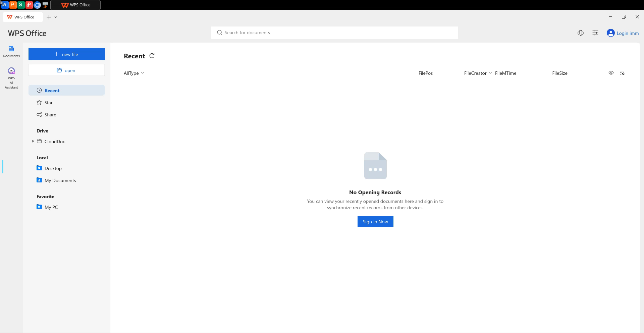The width and height of the screenshot is (644, 333).
Task: Click the list display settings icon
Action: pos(622,73)
